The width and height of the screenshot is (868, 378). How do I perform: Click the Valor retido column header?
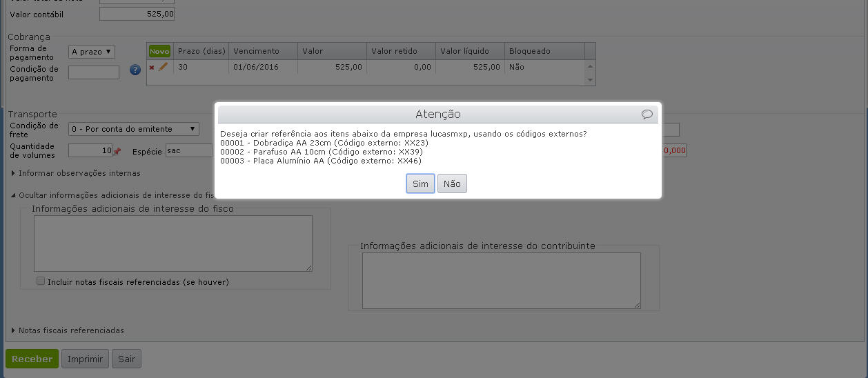click(x=401, y=51)
